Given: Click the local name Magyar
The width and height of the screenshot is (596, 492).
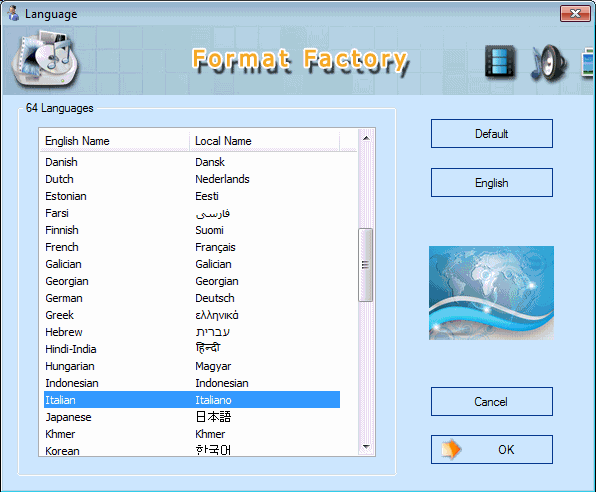Looking at the screenshot, I should click(x=213, y=366).
